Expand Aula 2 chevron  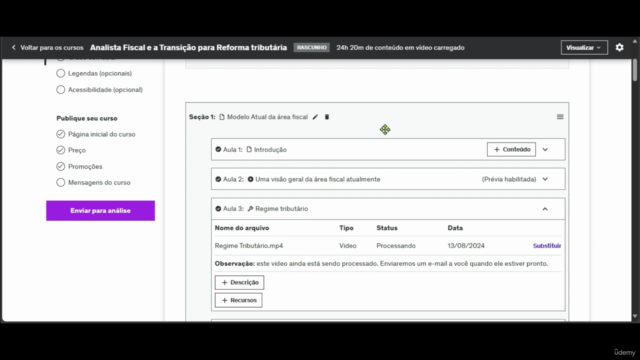[x=545, y=179]
